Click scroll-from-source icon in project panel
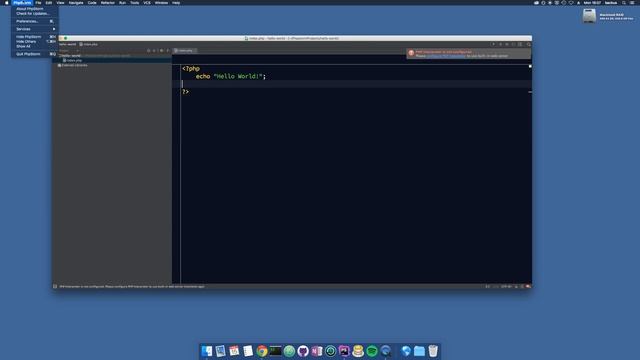Image resolution: width=640 pixels, height=360 pixels. point(149,51)
